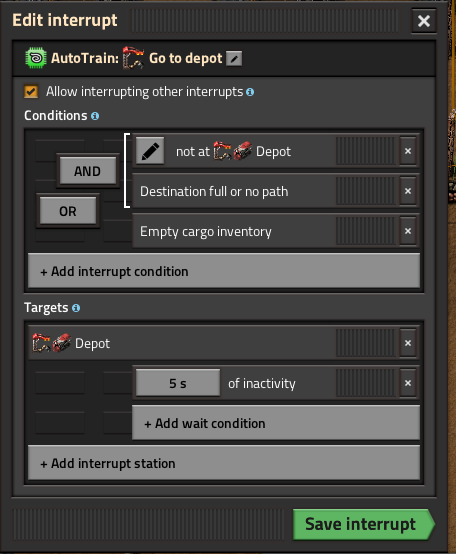The image size is (456, 554).
Task: Select the Depot target station row
Action: coord(182,343)
